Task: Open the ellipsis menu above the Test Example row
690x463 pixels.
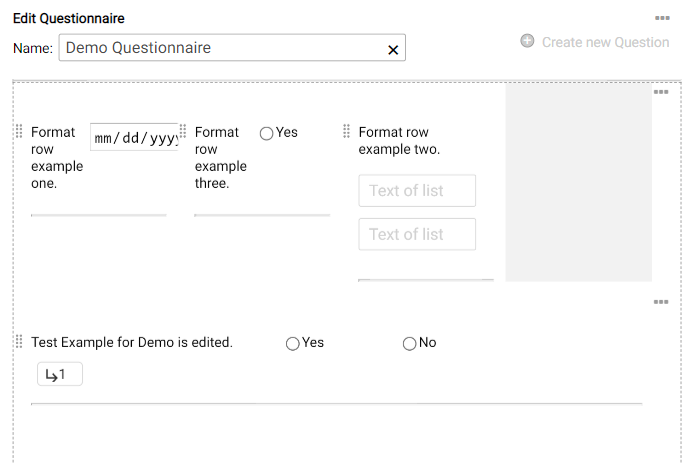Action: (660, 302)
